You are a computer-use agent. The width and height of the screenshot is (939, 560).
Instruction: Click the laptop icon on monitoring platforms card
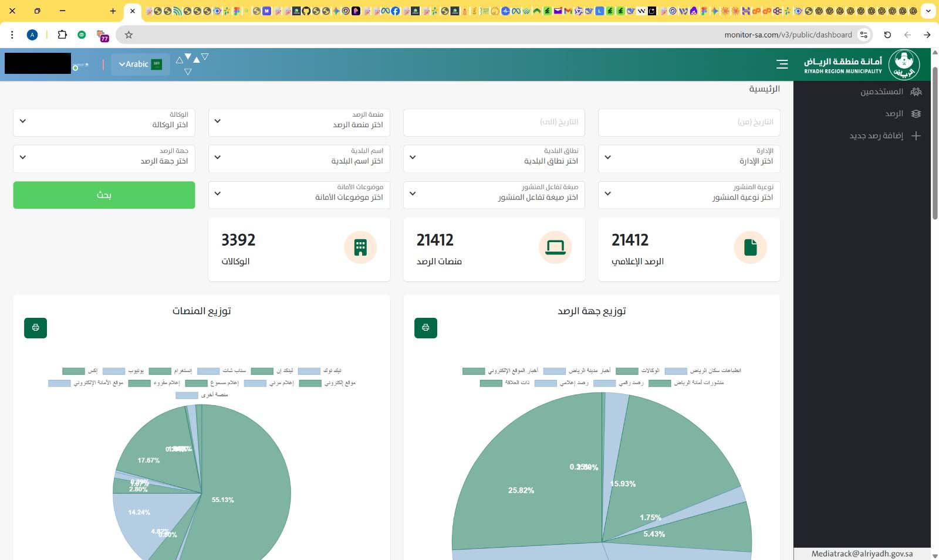[555, 247]
